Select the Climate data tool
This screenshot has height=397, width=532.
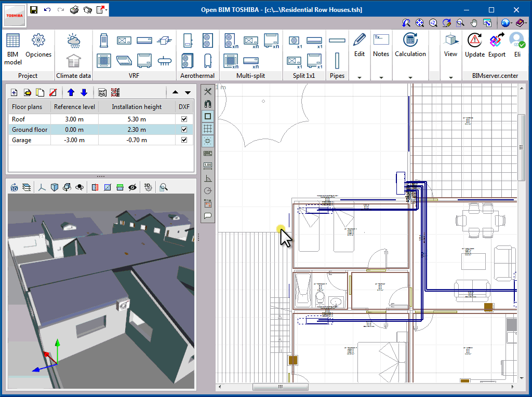(73, 49)
